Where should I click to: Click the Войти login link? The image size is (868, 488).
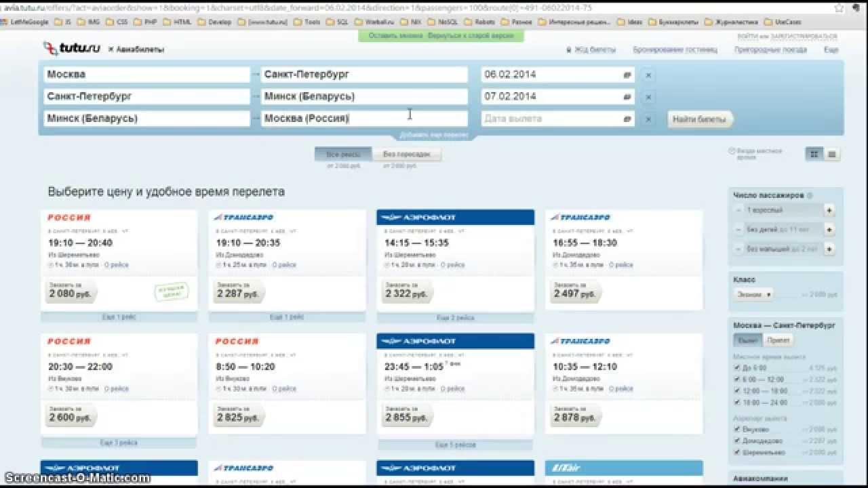pyautogui.click(x=747, y=35)
